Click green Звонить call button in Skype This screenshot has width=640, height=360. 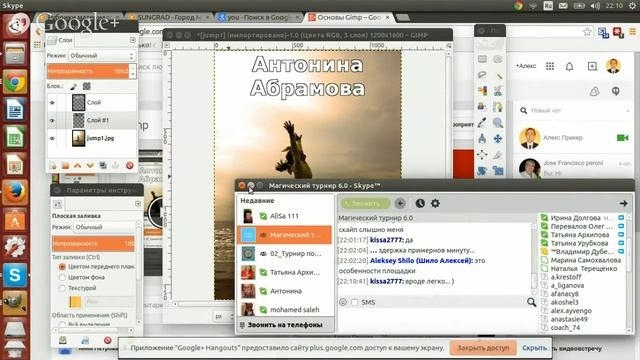[366, 203]
